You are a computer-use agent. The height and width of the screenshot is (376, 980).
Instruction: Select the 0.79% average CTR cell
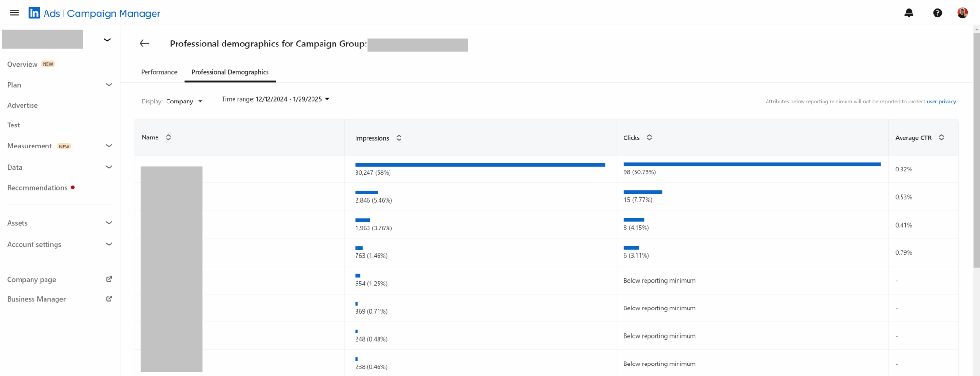pos(903,252)
